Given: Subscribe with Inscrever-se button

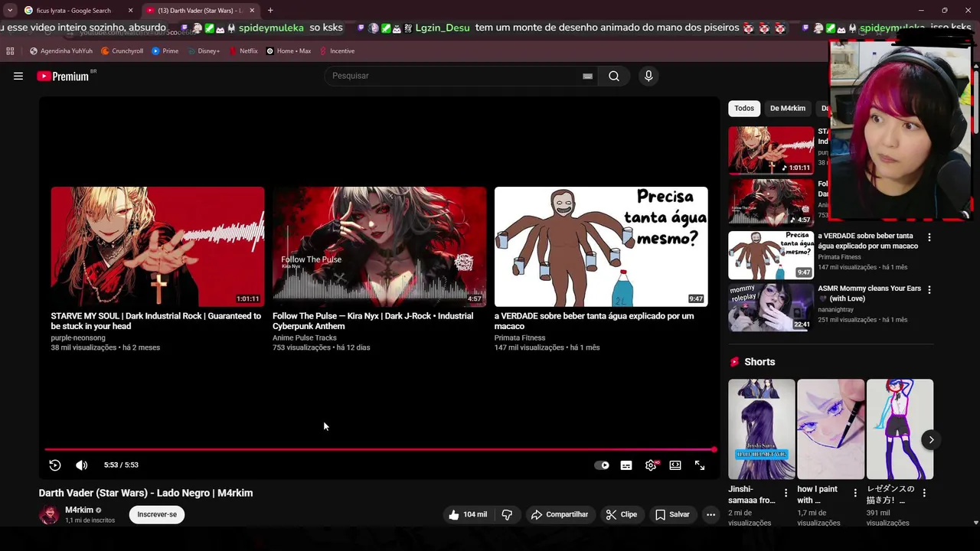Looking at the screenshot, I should 157,514.
